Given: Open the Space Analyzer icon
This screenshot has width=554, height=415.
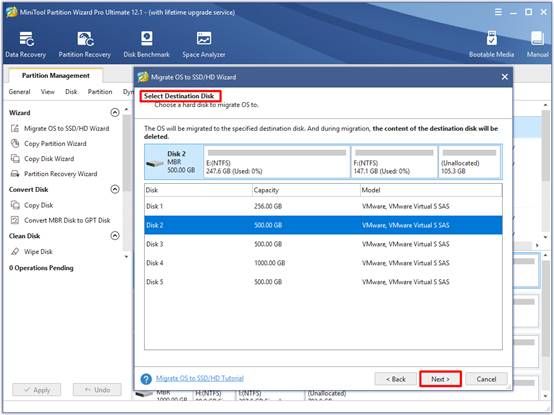Looking at the screenshot, I should pos(204,38).
